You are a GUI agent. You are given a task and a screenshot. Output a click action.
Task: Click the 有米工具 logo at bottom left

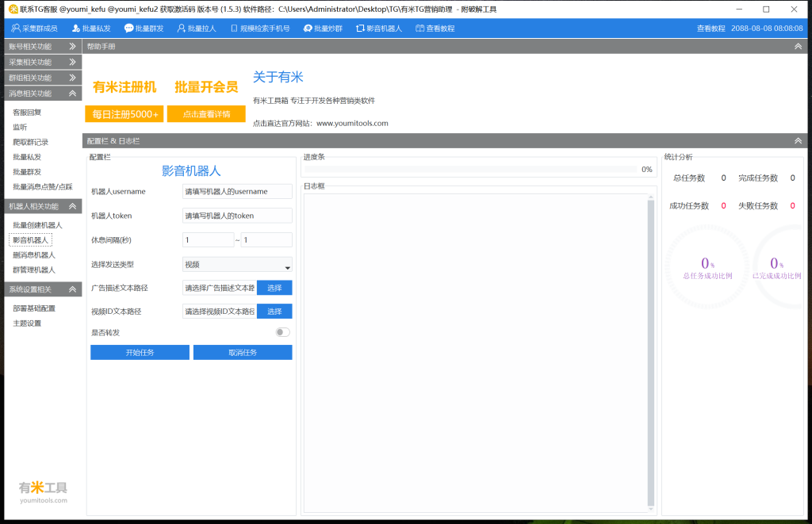pos(44,492)
